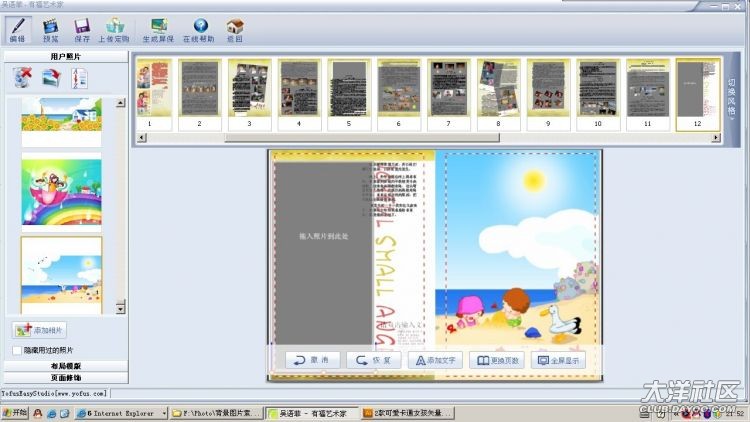Click Internet Explorer group in taskbar
Viewport: 750px width, 422px height.
(x=121, y=412)
